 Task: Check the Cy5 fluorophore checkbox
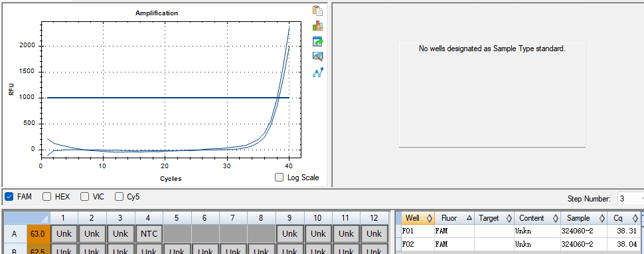coord(119,196)
